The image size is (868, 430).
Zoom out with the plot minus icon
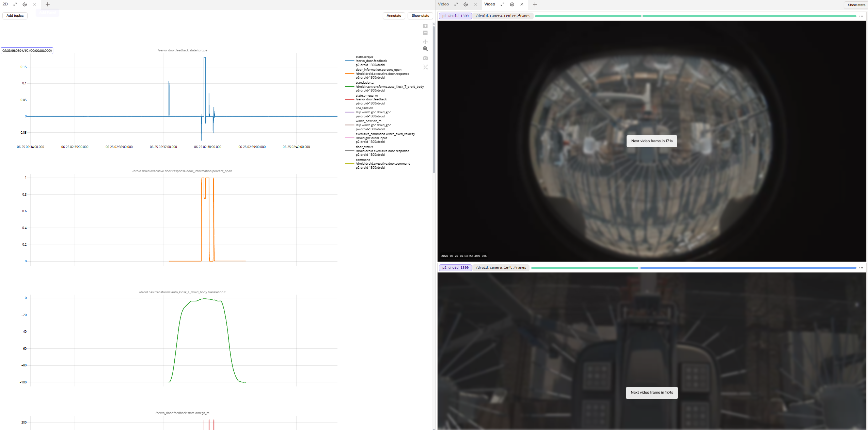425,33
